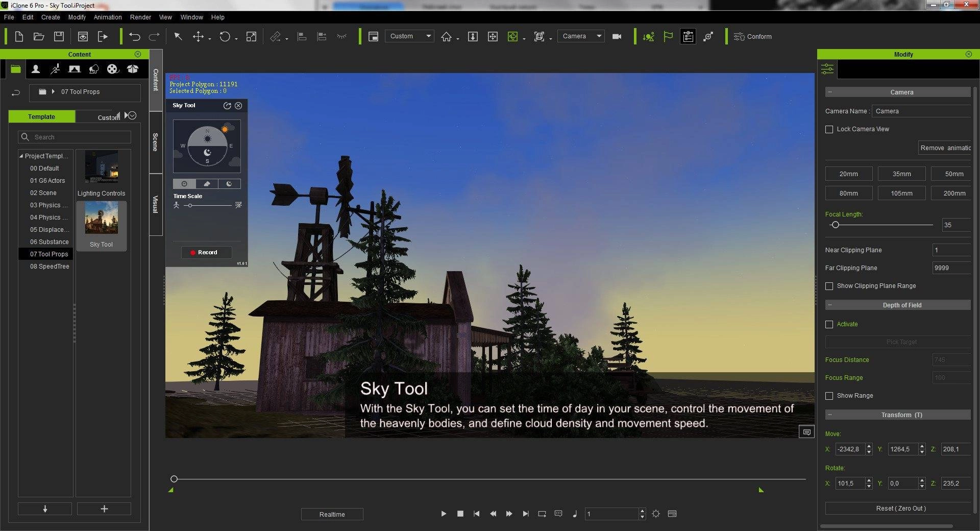
Task: Click the Home camera view icon
Action: point(447,37)
